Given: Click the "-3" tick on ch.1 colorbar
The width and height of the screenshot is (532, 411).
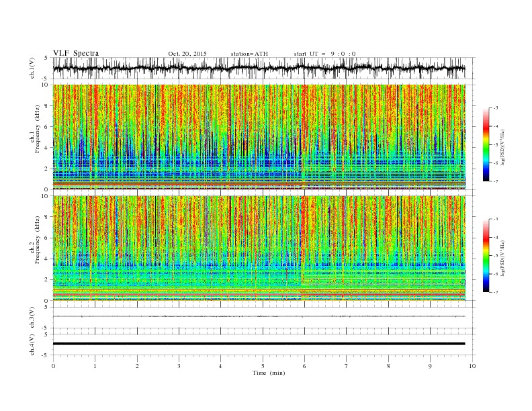Looking at the screenshot, I should [496, 108].
